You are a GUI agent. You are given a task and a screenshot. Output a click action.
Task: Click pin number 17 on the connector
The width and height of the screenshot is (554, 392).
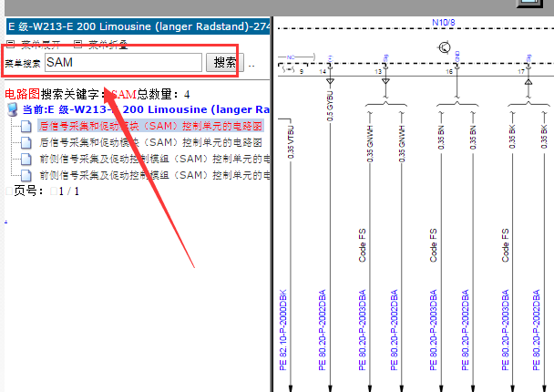tap(521, 72)
